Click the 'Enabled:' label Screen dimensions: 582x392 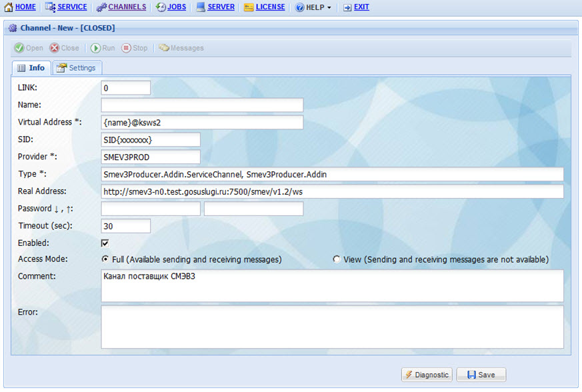[x=33, y=243]
